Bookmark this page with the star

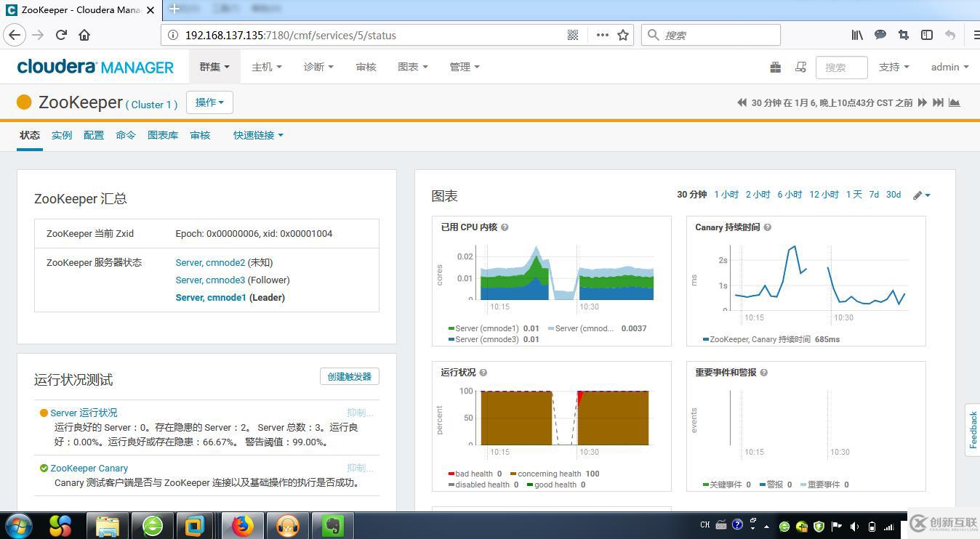623,35
